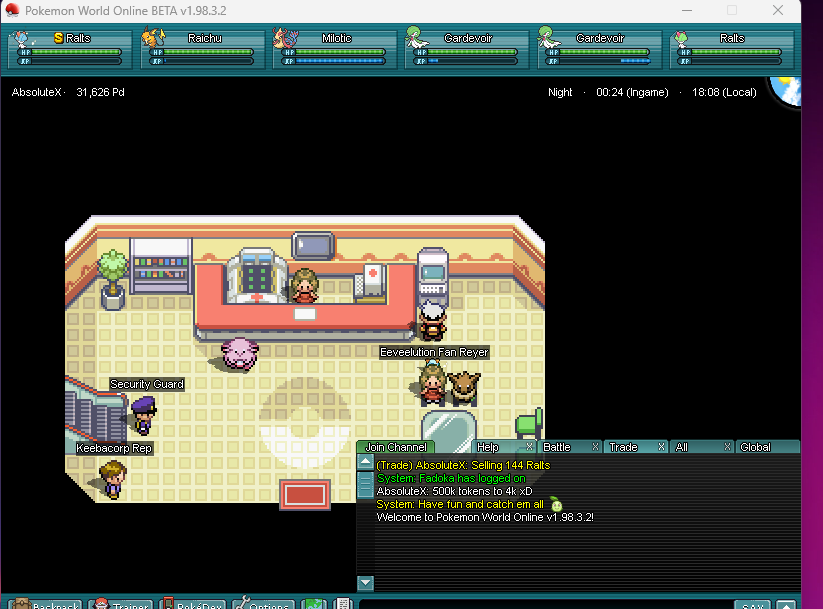Click the Pokeball app icon in title bar

click(x=13, y=10)
